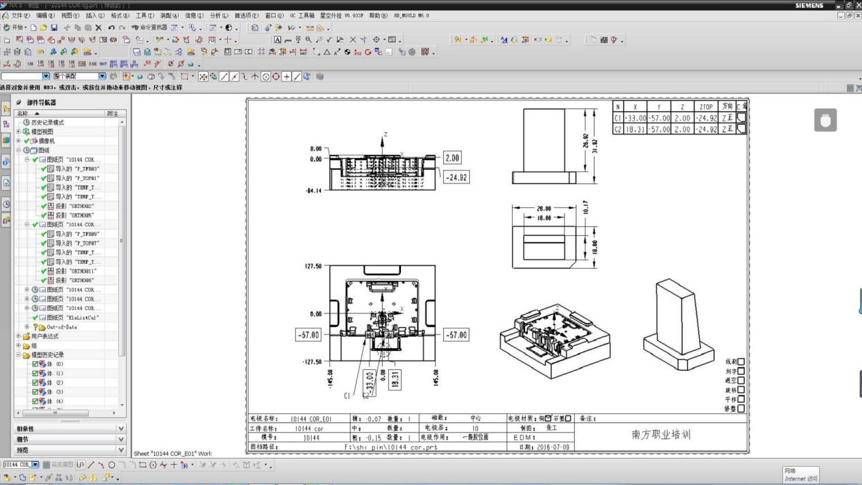This screenshot has width=862, height=485.
Task: Click the 开始 (Start) button
Action: [14, 27]
